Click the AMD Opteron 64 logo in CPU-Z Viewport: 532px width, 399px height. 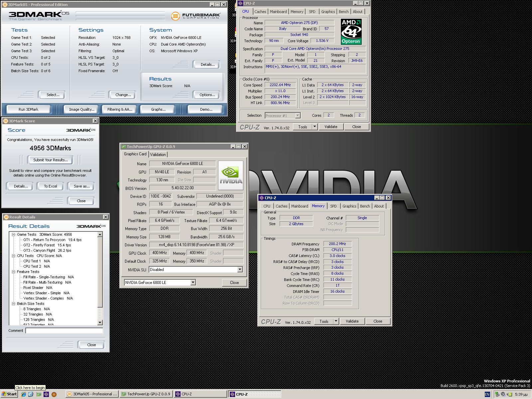click(351, 32)
